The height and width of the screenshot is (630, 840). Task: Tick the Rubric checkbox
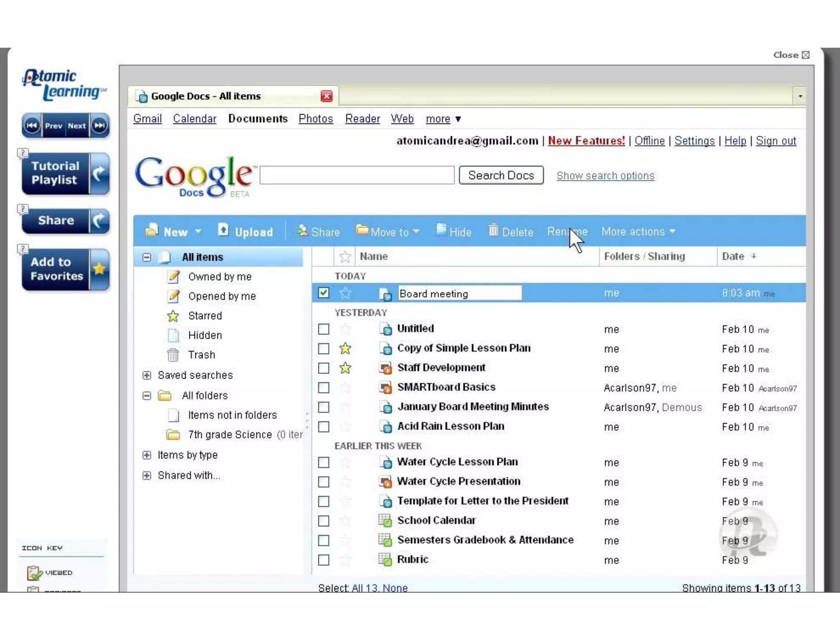(x=324, y=560)
